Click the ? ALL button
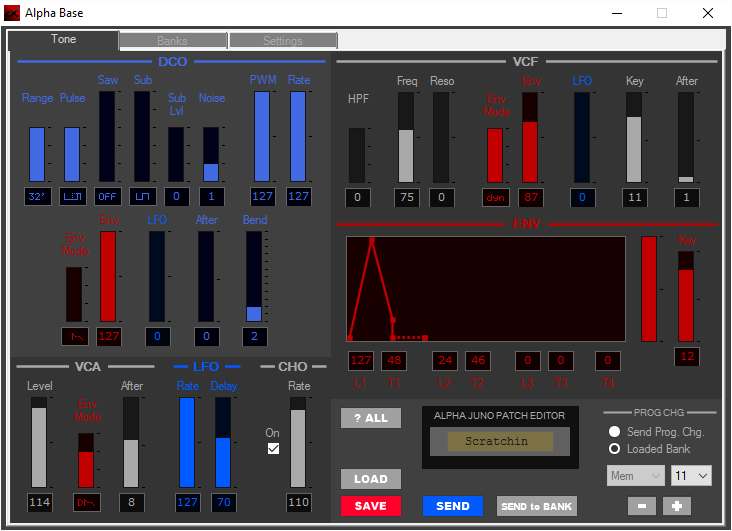 click(371, 418)
